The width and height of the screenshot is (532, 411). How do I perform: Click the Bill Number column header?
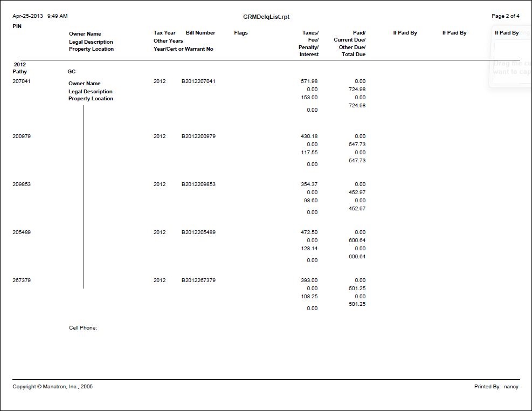point(201,33)
